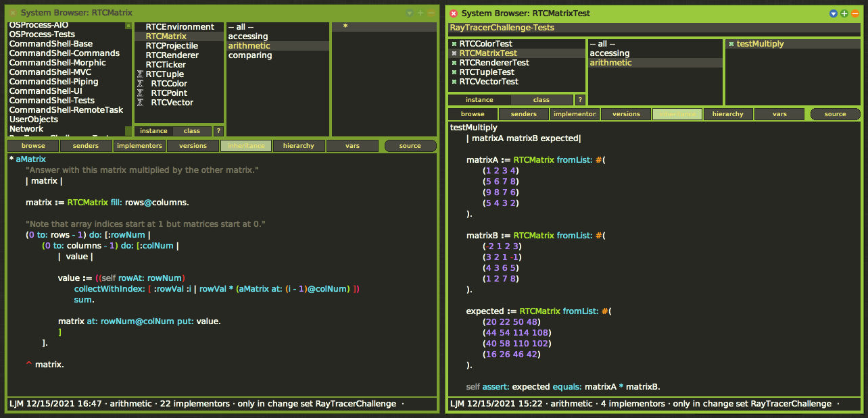Select RTCTicker in the class list

pyautogui.click(x=179, y=65)
